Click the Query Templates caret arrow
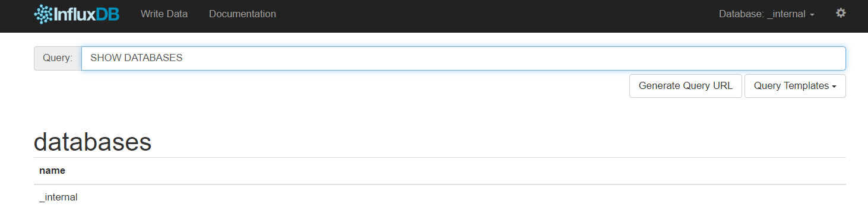Image resolution: width=868 pixels, height=223 pixels. pyautogui.click(x=834, y=87)
